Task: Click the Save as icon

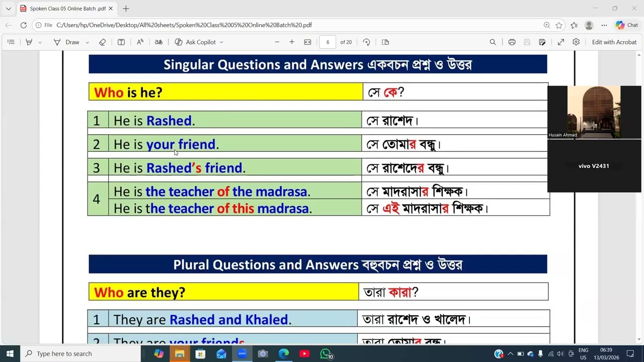Action: (x=542, y=42)
